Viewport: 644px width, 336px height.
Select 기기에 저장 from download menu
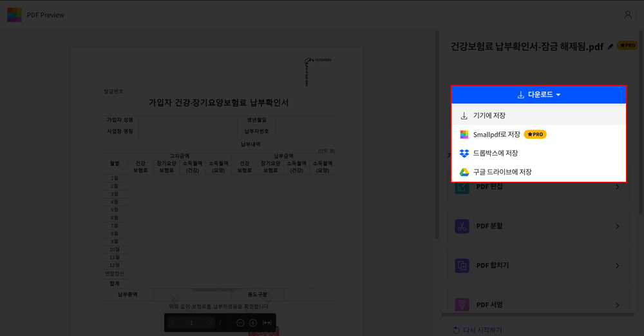538,115
